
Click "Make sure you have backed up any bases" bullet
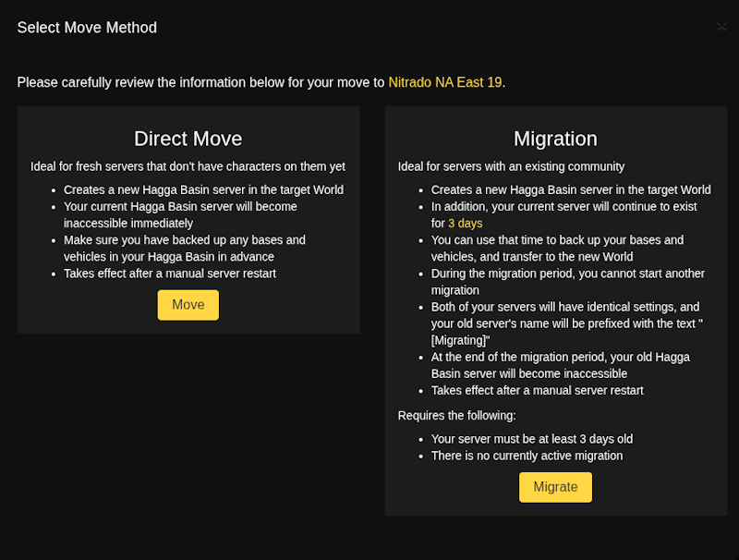pos(184,249)
